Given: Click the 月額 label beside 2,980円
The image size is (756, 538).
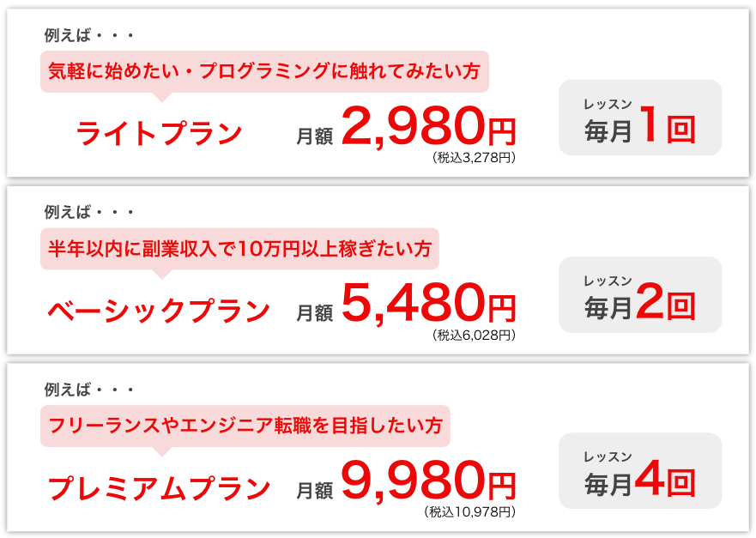Looking at the screenshot, I should point(314,136).
